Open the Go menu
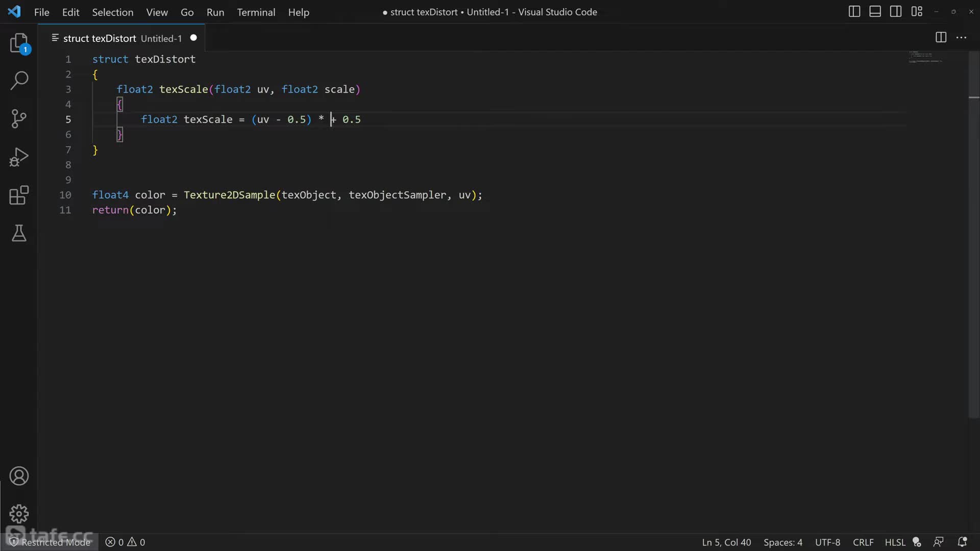Screen dimensions: 980x551 tap(187, 12)
